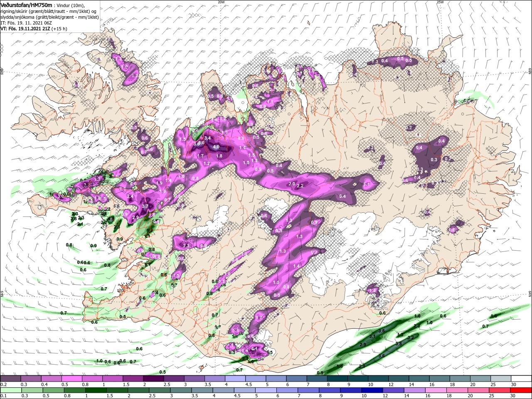This screenshot has height=399, width=532.
Task: Select the lower legend swatch starting at 3
Action: coord(181,390)
